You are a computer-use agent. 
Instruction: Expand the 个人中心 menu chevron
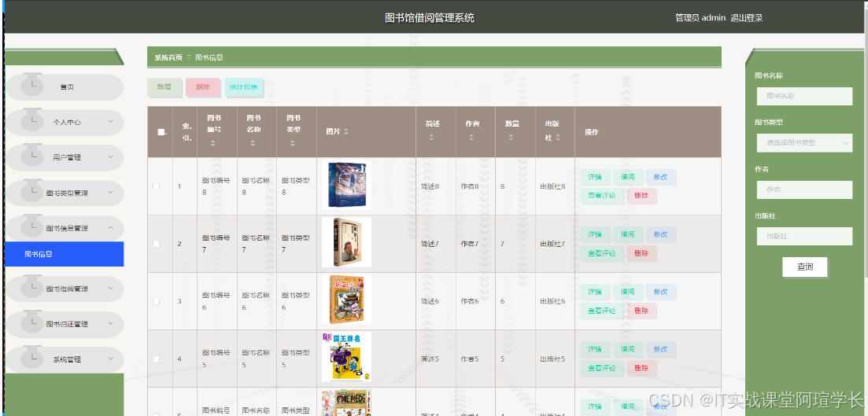coord(111,120)
